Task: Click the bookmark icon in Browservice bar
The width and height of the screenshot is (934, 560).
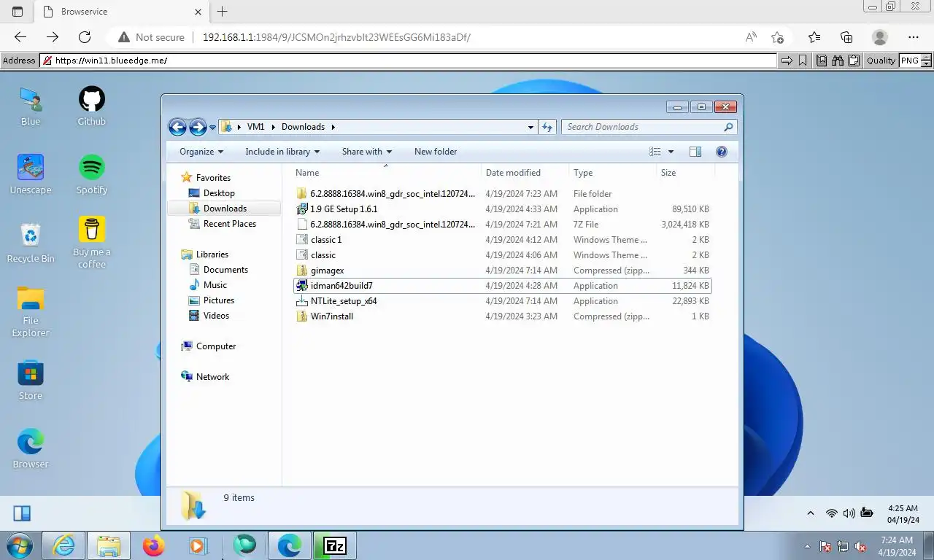Action: click(x=803, y=61)
